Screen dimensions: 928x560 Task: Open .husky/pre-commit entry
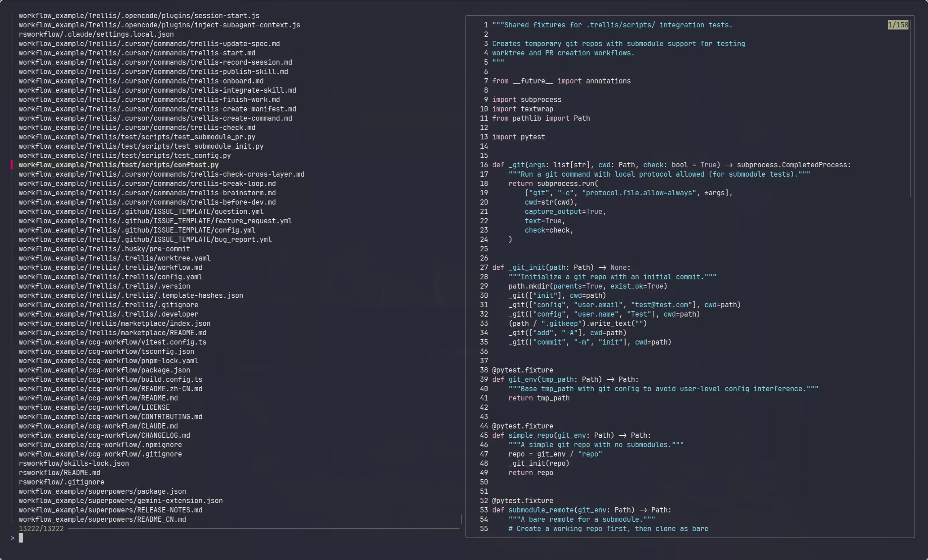pyautogui.click(x=104, y=249)
